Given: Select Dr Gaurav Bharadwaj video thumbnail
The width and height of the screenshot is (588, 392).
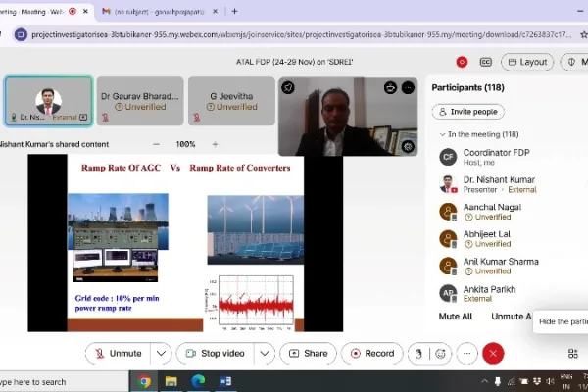Looking at the screenshot, I should tap(140, 101).
